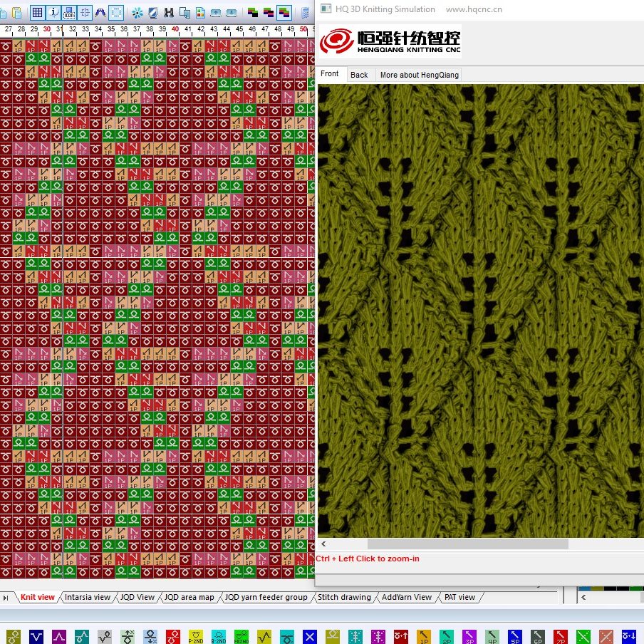
Task: Open the AddYarn View tab
Action: coord(407,597)
